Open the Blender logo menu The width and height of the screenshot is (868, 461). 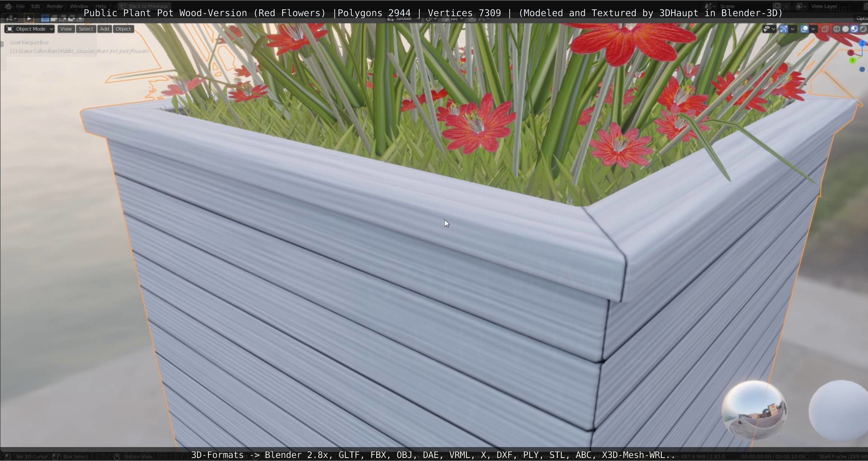point(8,6)
